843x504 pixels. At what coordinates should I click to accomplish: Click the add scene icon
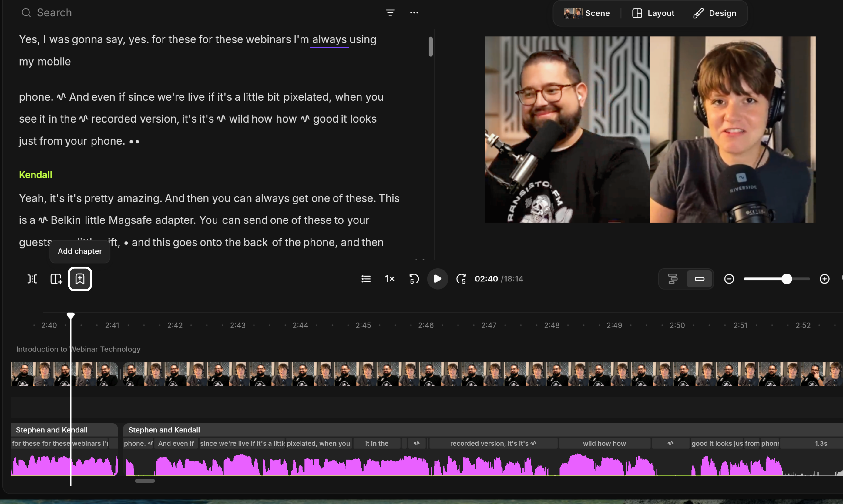pos(56,279)
